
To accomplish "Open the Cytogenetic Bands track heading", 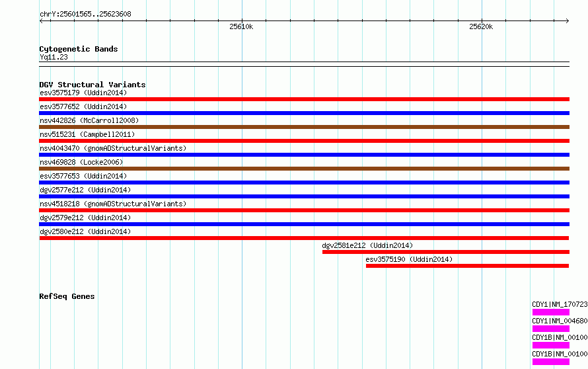I will coord(79,49).
